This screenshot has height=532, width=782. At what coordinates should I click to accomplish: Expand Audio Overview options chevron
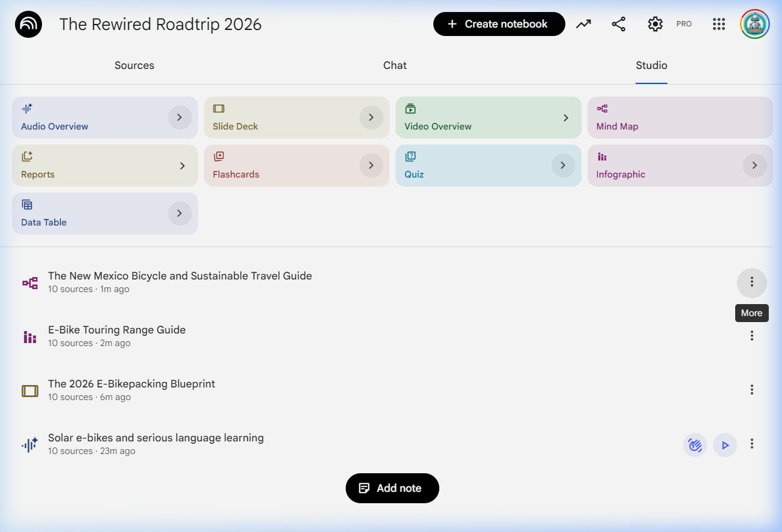(x=179, y=118)
